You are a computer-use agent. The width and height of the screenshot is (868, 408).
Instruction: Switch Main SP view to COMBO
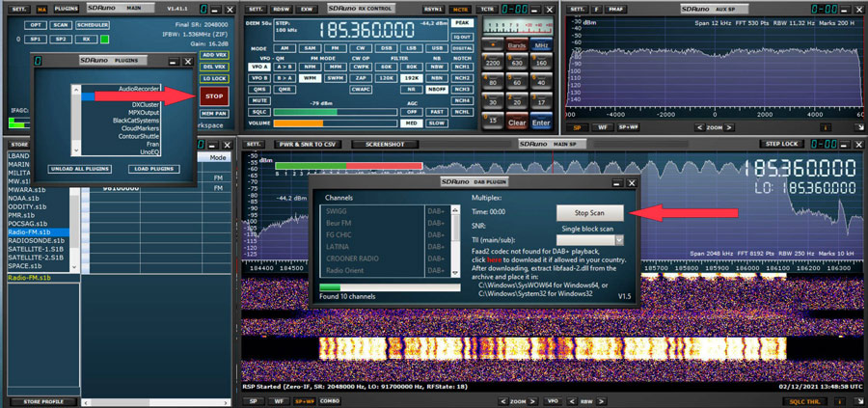click(330, 401)
